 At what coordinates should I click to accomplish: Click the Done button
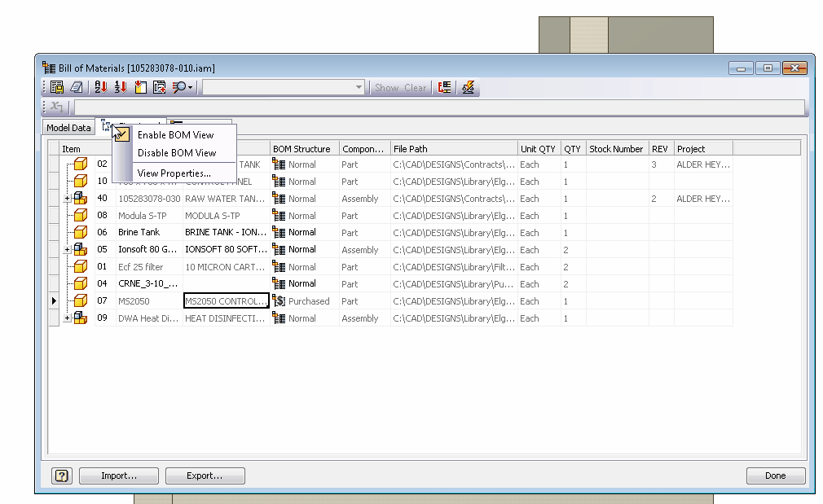click(775, 476)
